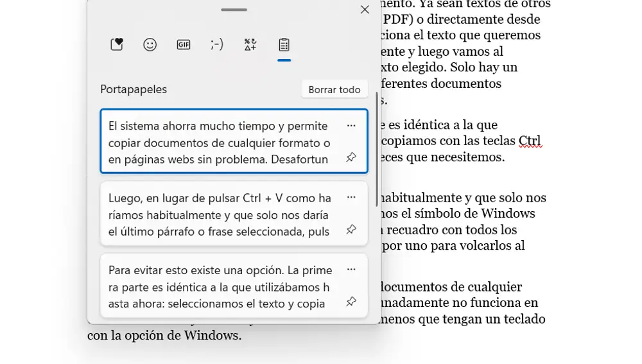Screen dimensions: 642x364
Task: Grab the panel drag handle at top
Action: click(x=234, y=10)
